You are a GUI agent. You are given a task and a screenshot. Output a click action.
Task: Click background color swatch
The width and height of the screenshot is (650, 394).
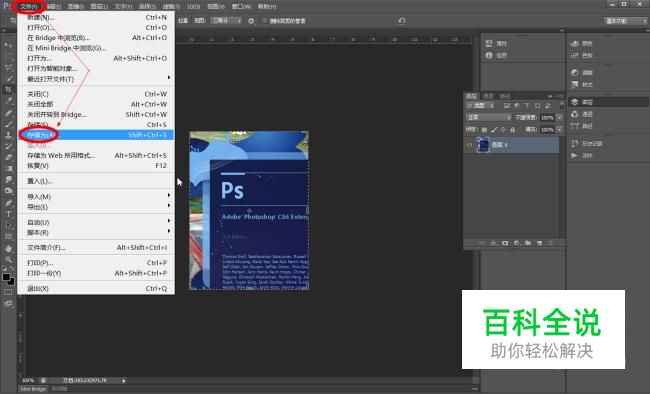(11, 282)
